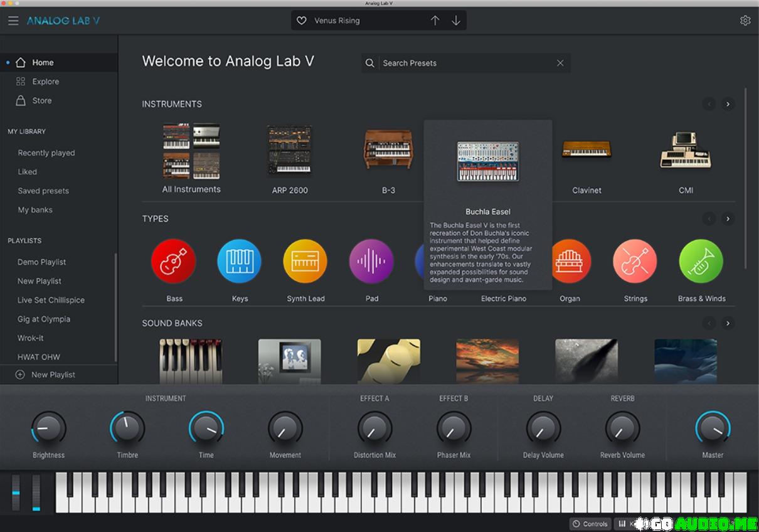Open the orange sunset clouds sound bank
The image size is (759, 532).
click(487, 361)
